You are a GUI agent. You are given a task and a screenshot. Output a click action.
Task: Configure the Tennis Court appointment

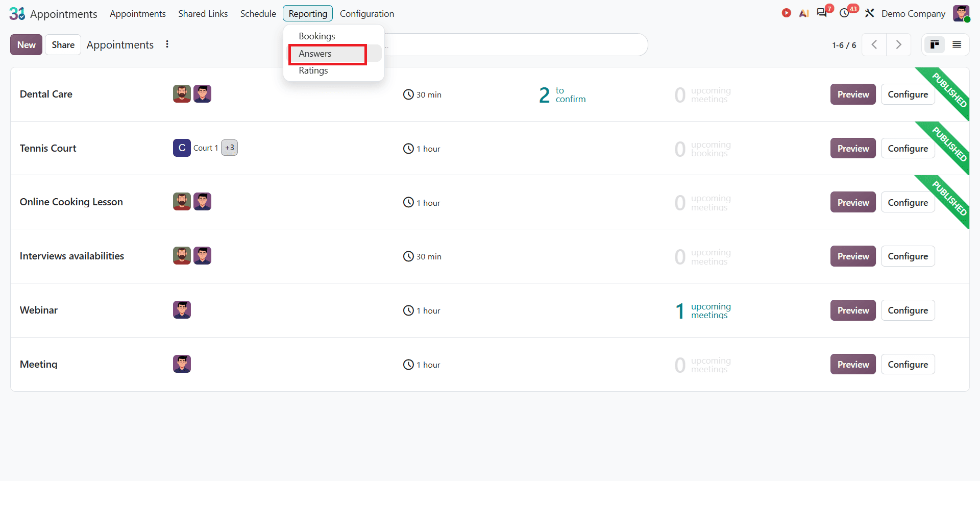(x=908, y=149)
